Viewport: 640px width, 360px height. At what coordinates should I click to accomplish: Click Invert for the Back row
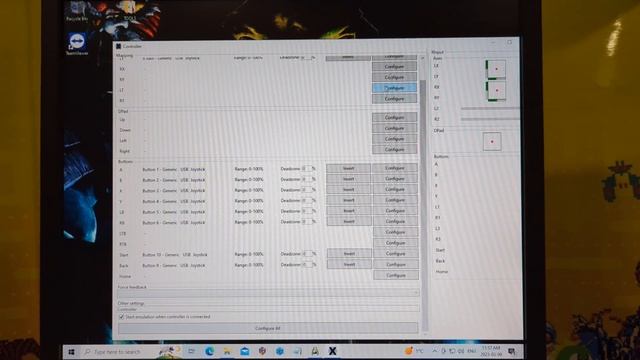pyautogui.click(x=349, y=264)
